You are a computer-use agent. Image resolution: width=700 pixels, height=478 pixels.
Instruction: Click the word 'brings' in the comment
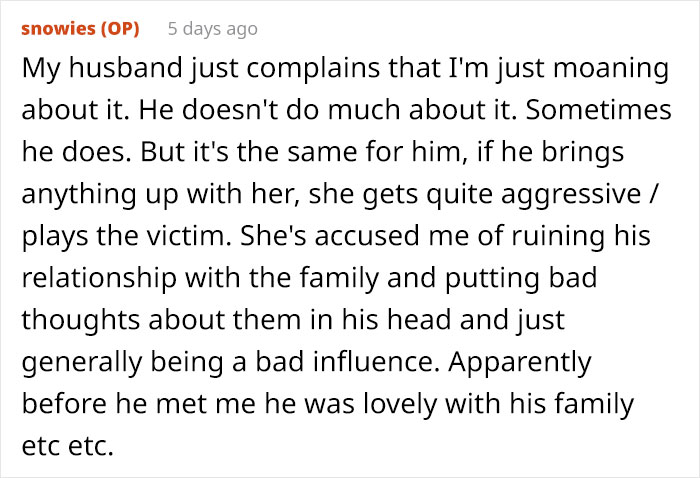[586, 155]
